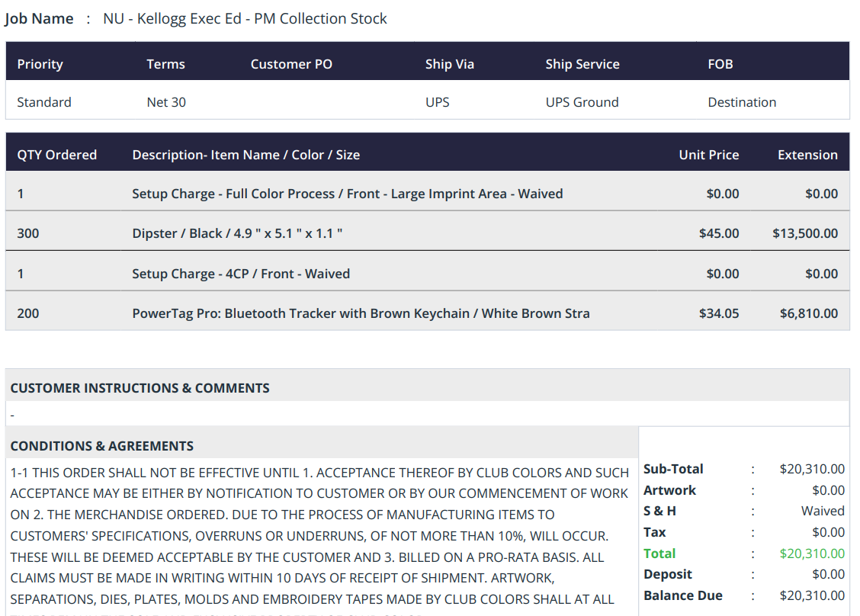The height and width of the screenshot is (616, 860).
Task: Select the 'UPS' ship via value
Action: 437,102
